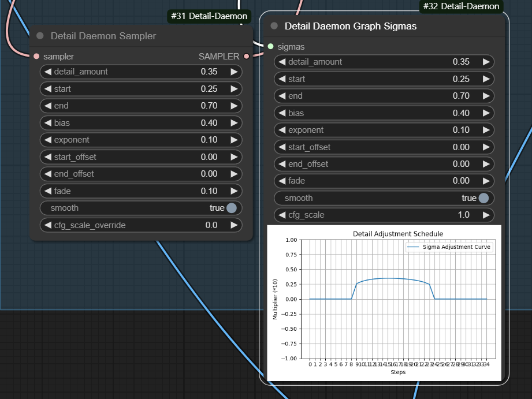Increase fade in Graph Sigmas node
The height and width of the screenshot is (399, 532).
pyautogui.click(x=486, y=181)
